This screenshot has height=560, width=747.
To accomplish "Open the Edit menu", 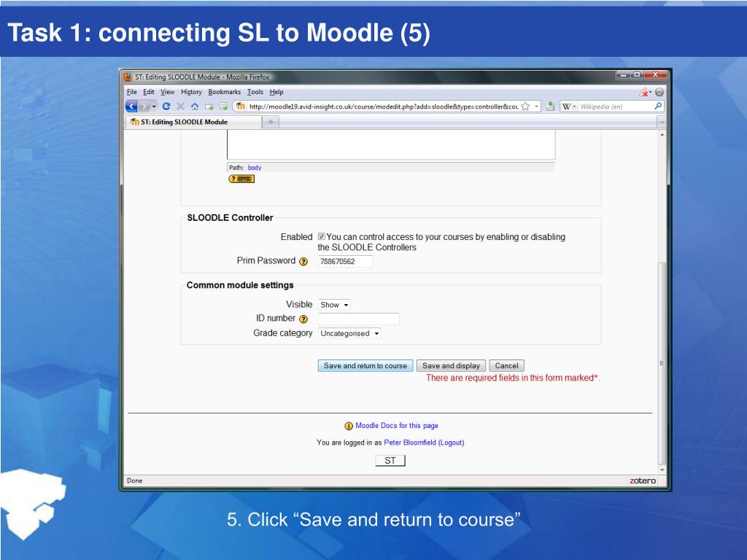I will pos(149,92).
